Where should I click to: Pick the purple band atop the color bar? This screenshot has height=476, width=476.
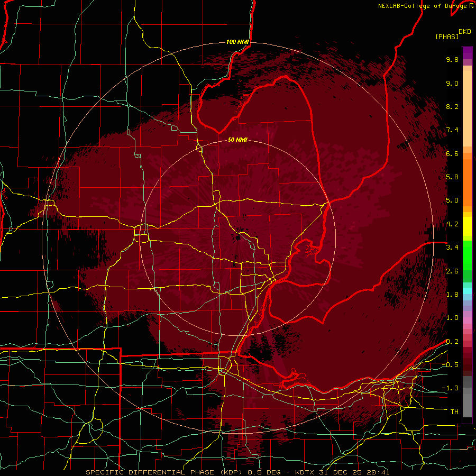467,53
